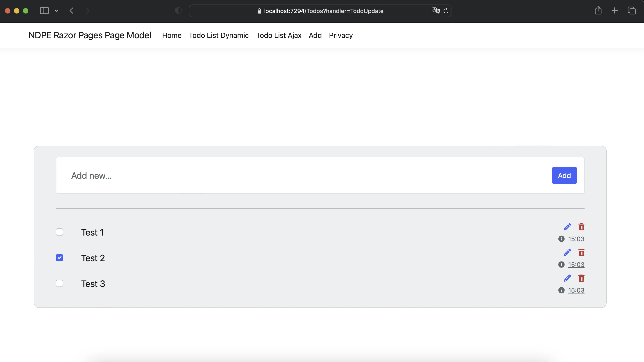
Task: Open the Safari share icon
Action: pyautogui.click(x=598, y=11)
